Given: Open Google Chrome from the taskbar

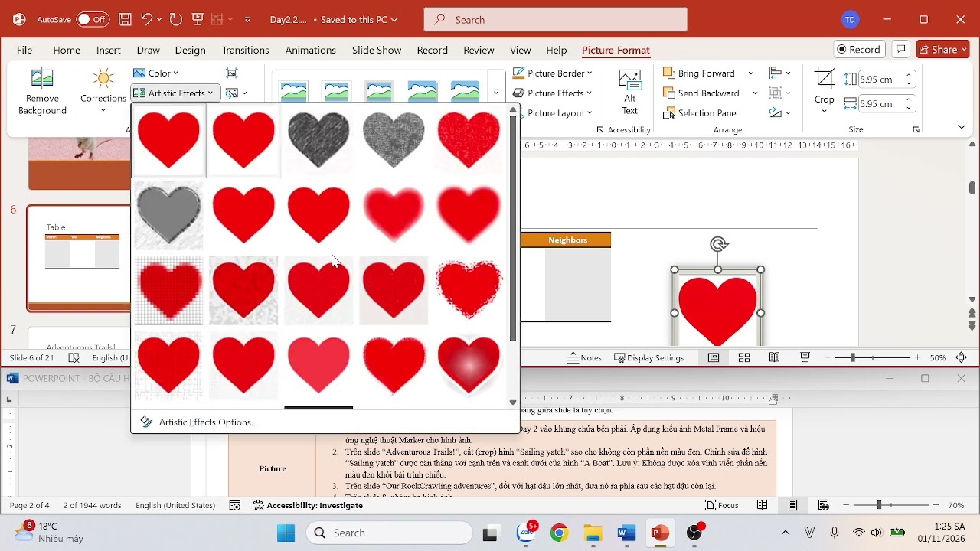Looking at the screenshot, I should [560, 533].
